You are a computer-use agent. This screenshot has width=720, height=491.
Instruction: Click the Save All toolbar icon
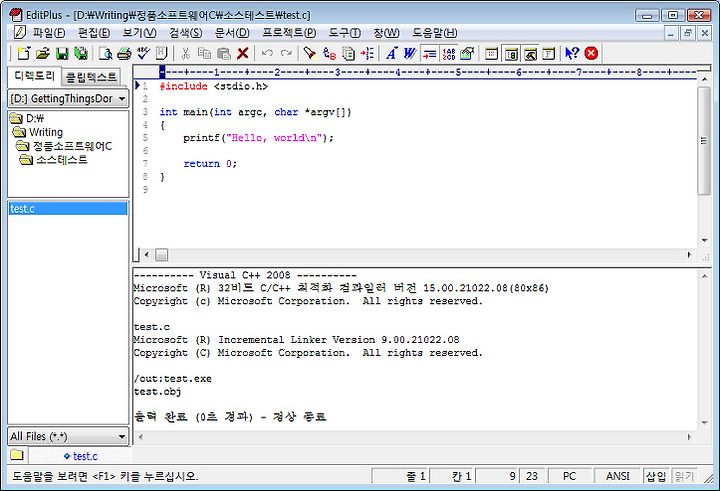tap(81, 54)
